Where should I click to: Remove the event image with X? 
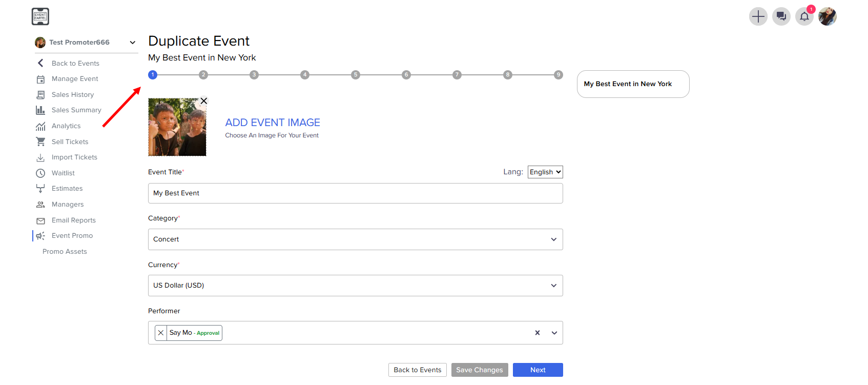(204, 101)
